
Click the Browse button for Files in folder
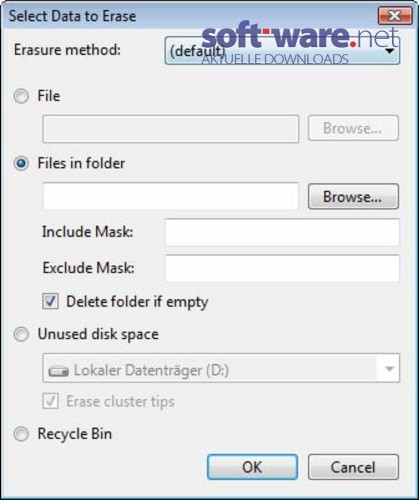pos(353,197)
